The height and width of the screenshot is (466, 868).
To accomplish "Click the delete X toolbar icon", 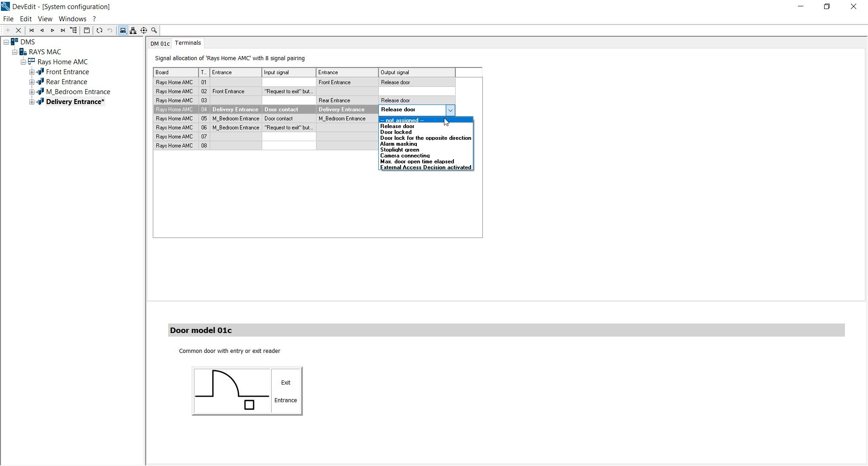I will tap(19, 30).
